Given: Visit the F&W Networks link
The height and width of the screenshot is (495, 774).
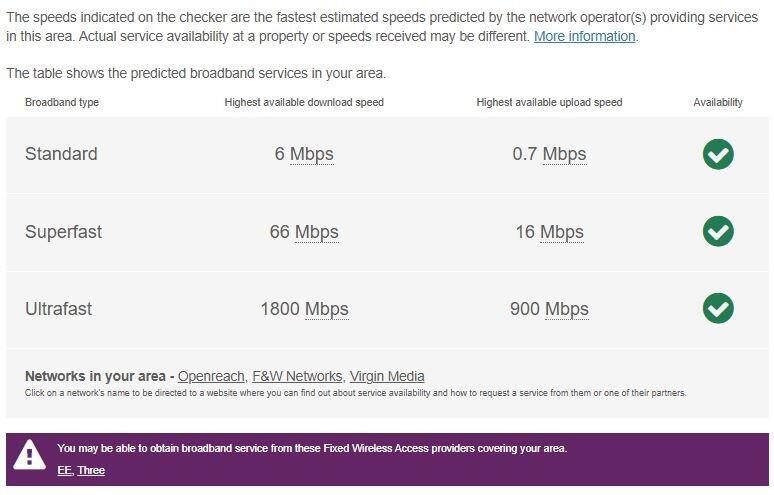Looking at the screenshot, I should click(x=297, y=376).
